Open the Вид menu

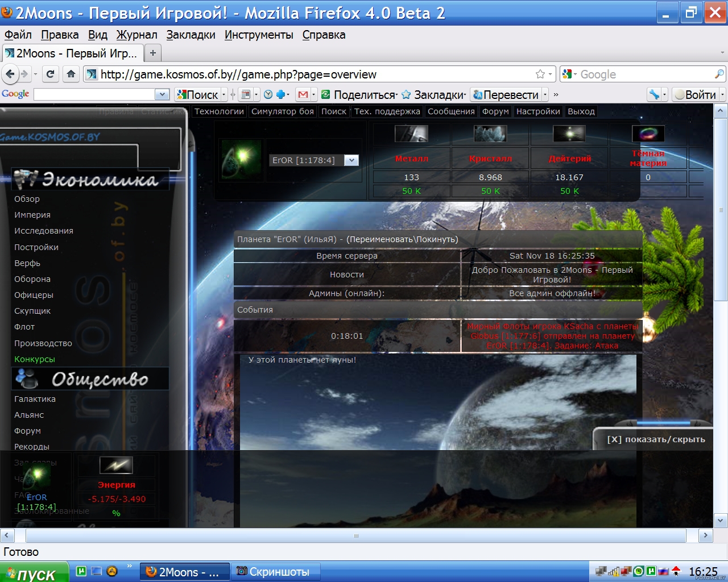point(98,35)
